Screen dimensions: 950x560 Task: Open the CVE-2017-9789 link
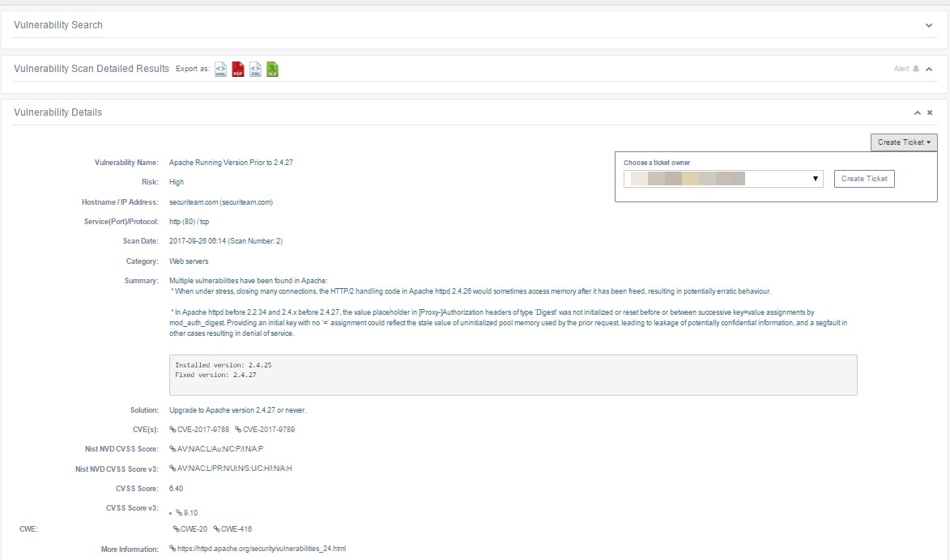pyautogui.click(x=270, y=430)
